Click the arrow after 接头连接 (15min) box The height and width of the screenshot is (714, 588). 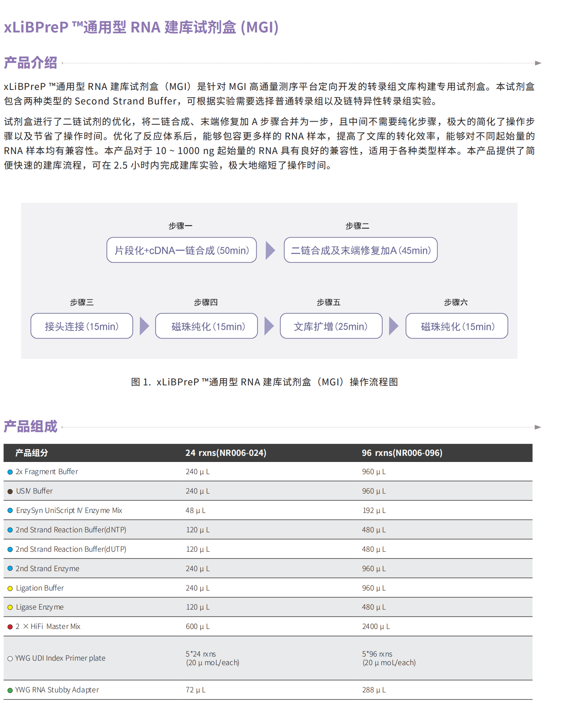[144, 326]
